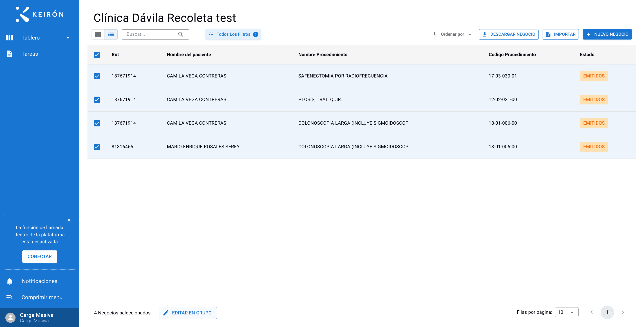644x327 pixels.
Task: Click EMITIDOS status in SAFENECTOMIA row
Action: click(x=594, y=76)
